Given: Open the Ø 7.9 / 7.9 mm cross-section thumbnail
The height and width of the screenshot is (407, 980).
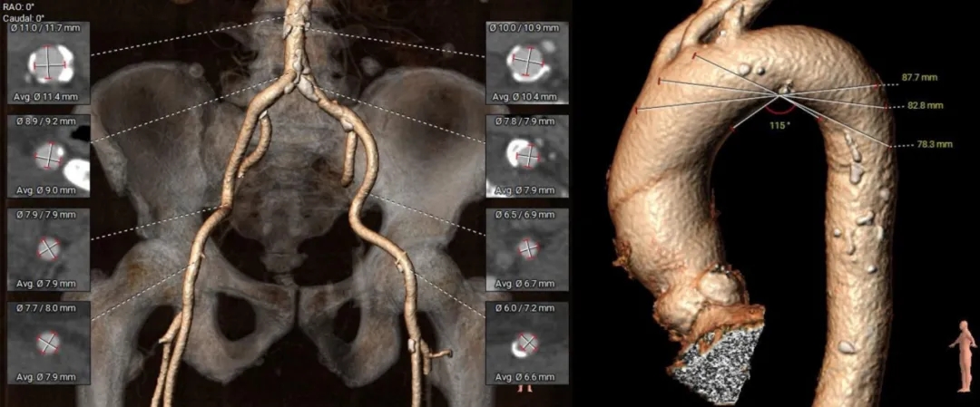Looking at the screenshot, I should coord(49,248).
